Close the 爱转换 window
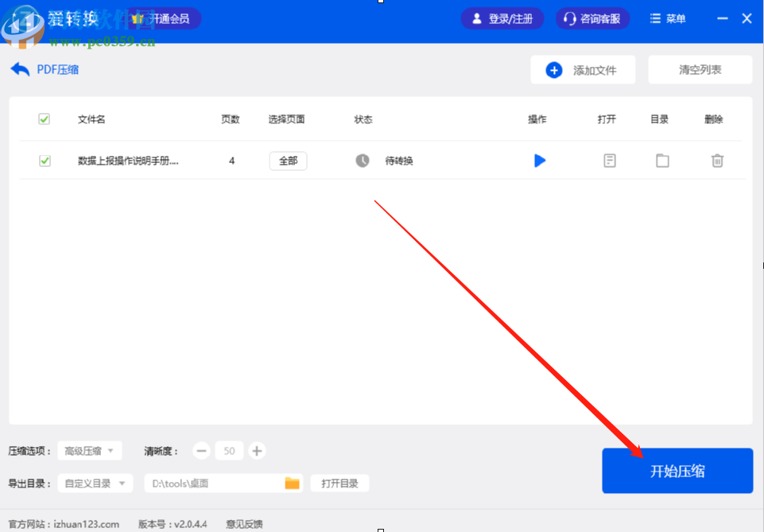764x532 pixels. [x=747, y=18]
